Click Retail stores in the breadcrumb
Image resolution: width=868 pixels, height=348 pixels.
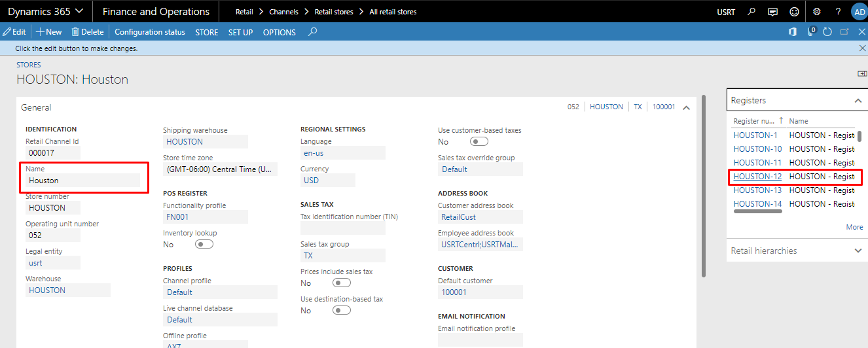tap(334, 12)
